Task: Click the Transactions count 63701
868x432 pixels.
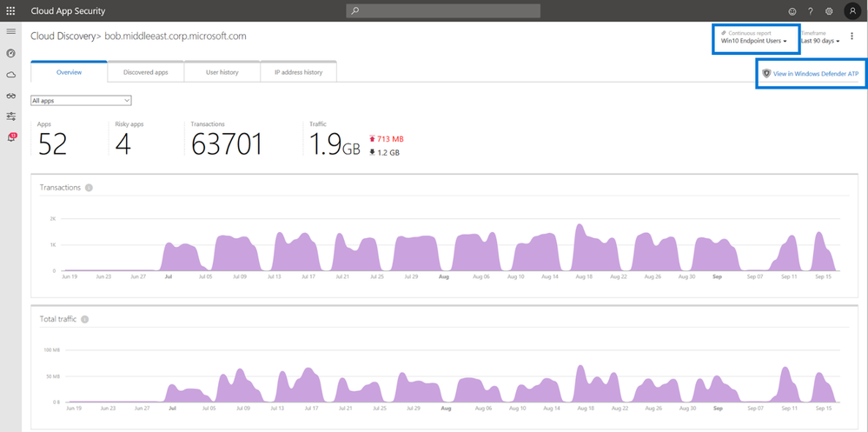Action: 227,144
